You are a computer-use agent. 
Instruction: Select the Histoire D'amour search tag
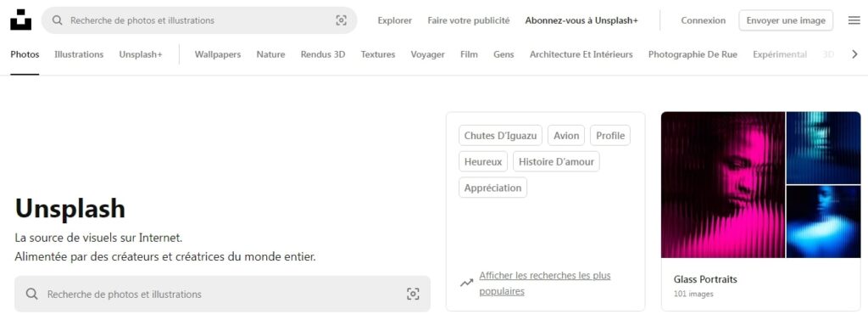click(556, 161)
